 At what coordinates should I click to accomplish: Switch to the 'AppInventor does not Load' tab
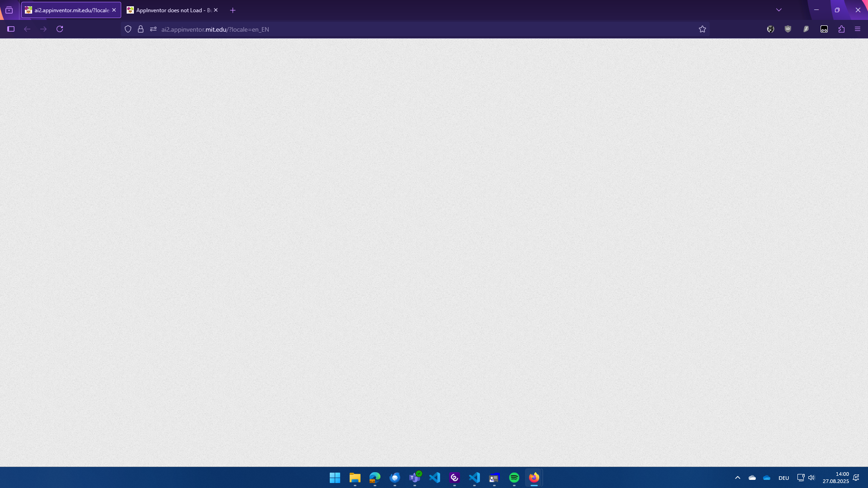point(172,10)
